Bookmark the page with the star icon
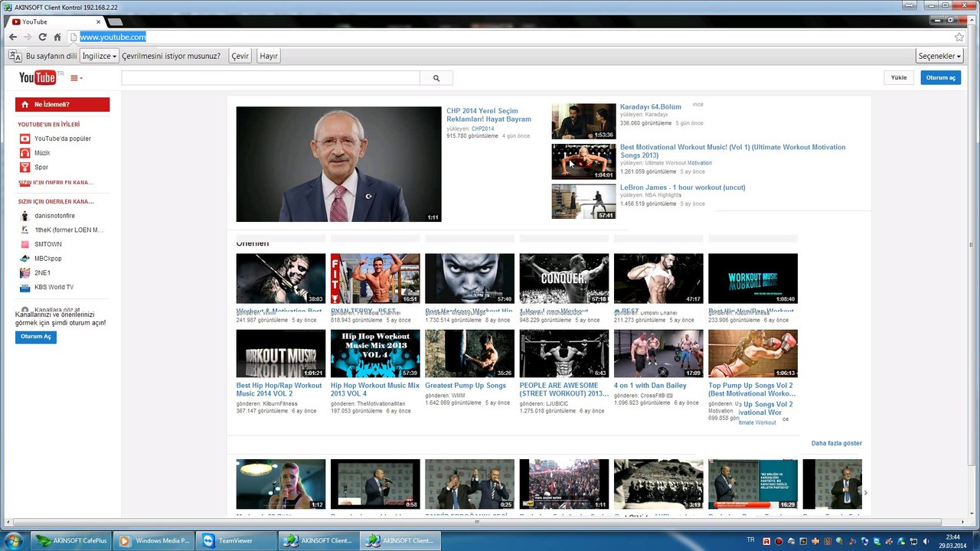This screenshot has height=551, width=980. tap(959, 37)
